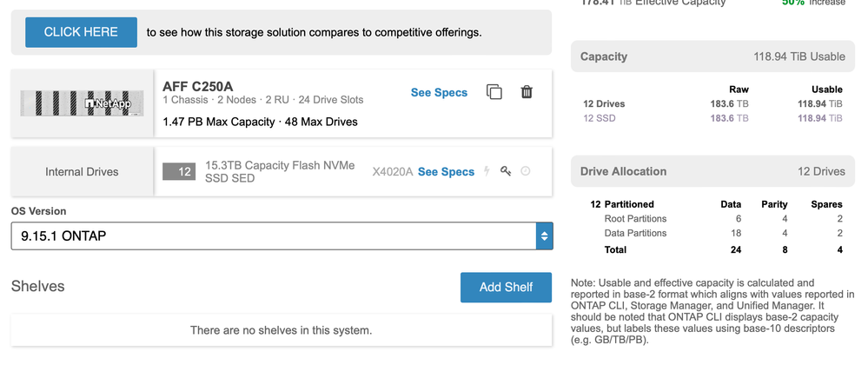
Task: Click the Add Shelf button
Action: point(506,287)
